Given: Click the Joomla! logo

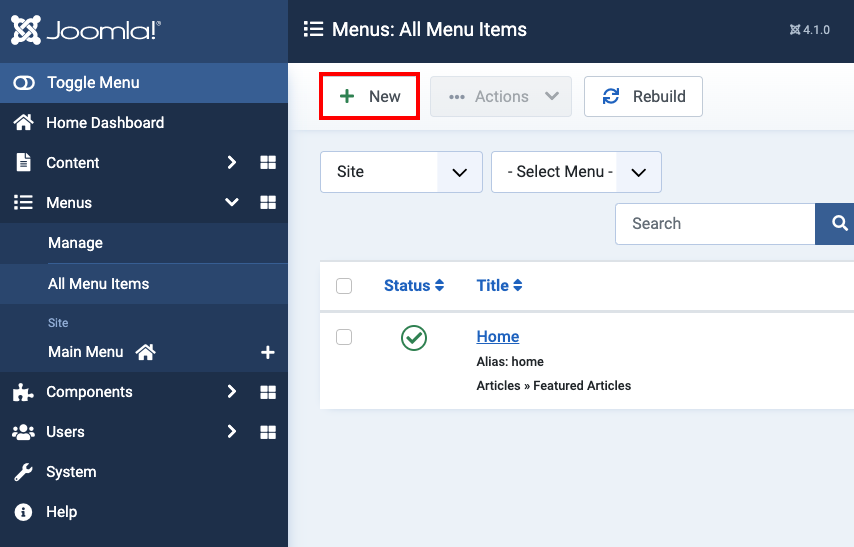Looking at the screenshot, I should click(86, 30).
